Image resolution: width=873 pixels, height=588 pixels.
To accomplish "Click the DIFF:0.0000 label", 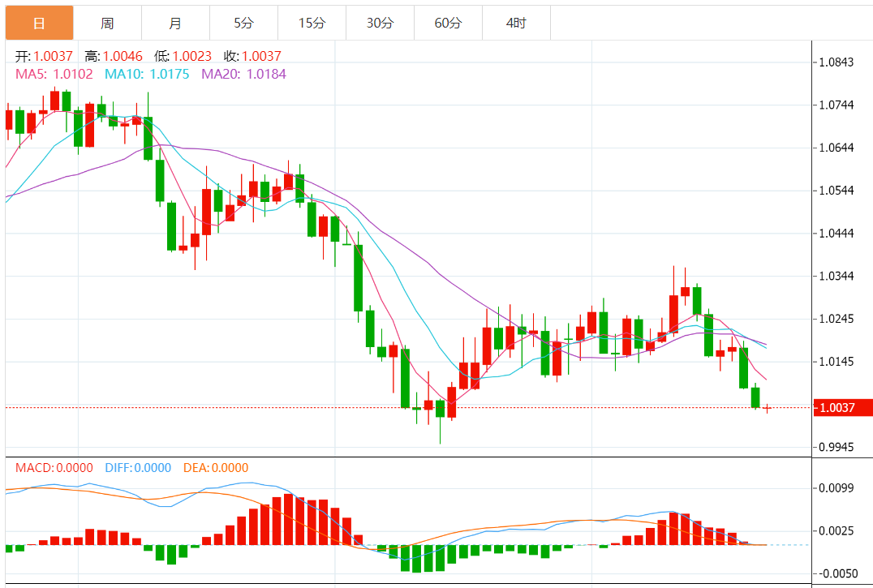I will click(x=138, y=468).
